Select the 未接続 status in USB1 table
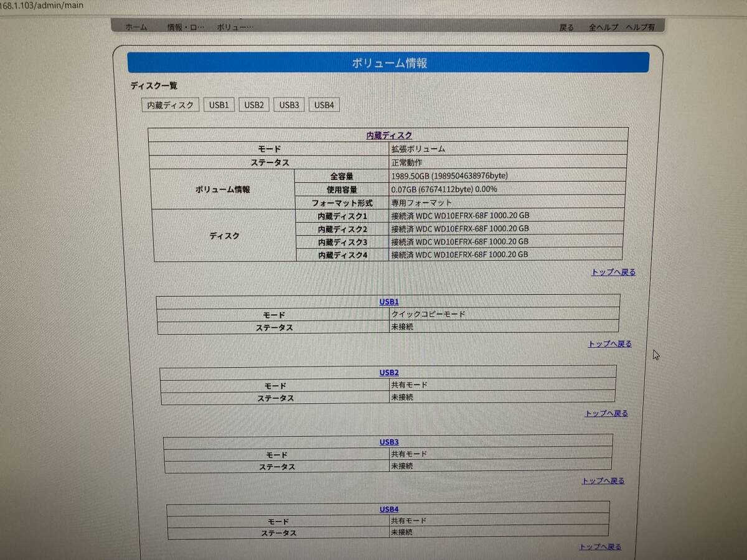 pos(402,326)
